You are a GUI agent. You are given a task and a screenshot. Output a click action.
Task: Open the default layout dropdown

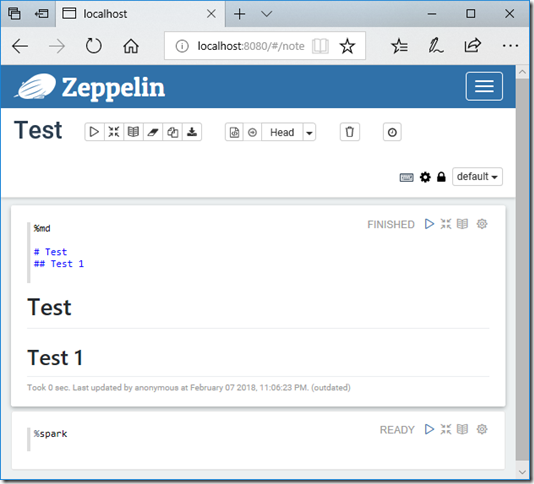pyautogui.click(x=477, y=176)
